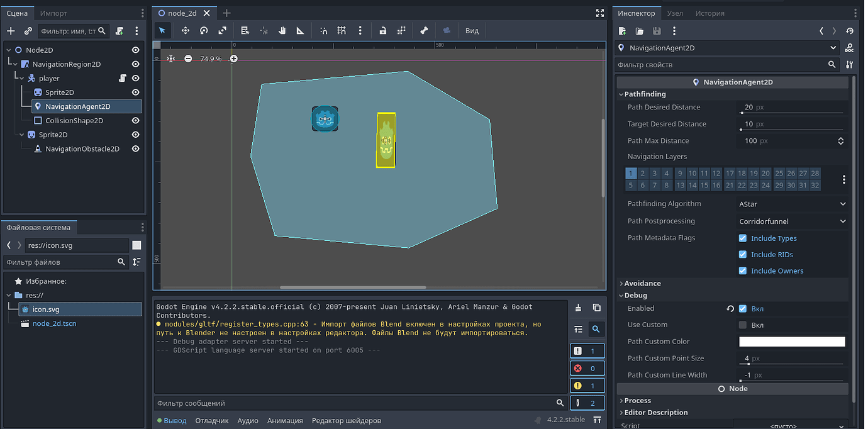Image resolution: width=868 pixels, height=429 pixels.
Task: Open the skeleton bone options icon
Action: tap(424, 30)
